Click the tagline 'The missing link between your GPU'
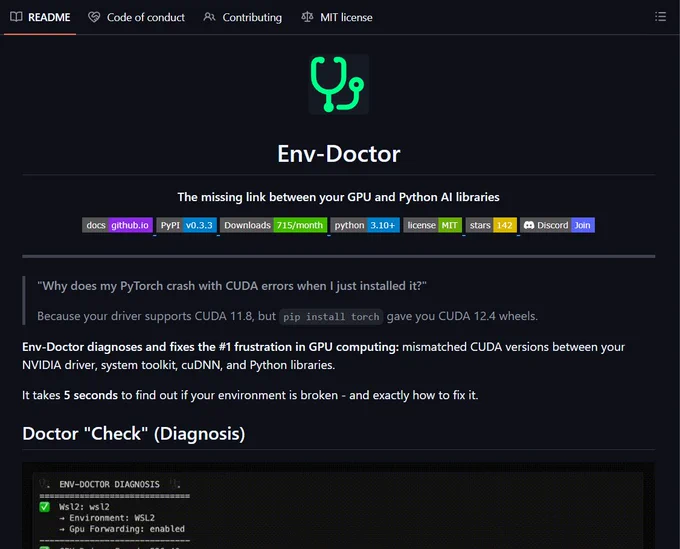 pos(338,197)
